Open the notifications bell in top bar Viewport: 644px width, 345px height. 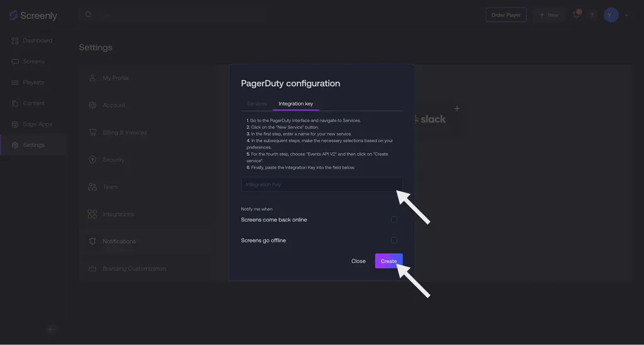(x=576, y=15)
